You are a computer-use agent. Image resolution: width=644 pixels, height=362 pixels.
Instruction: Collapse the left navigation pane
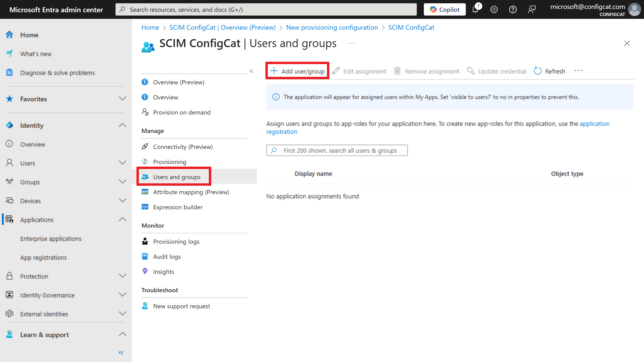coord(121,353)
